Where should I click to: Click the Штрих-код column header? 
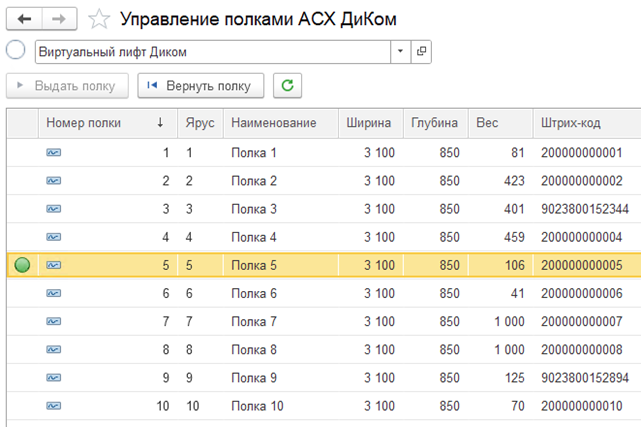pyautogui.click(x=570, y=123)
